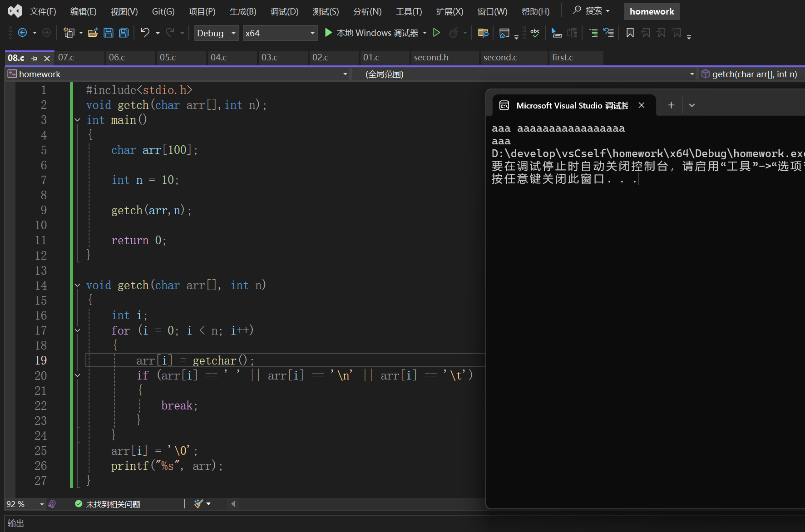Open the Debug configuration dropdown

point(233,33)
